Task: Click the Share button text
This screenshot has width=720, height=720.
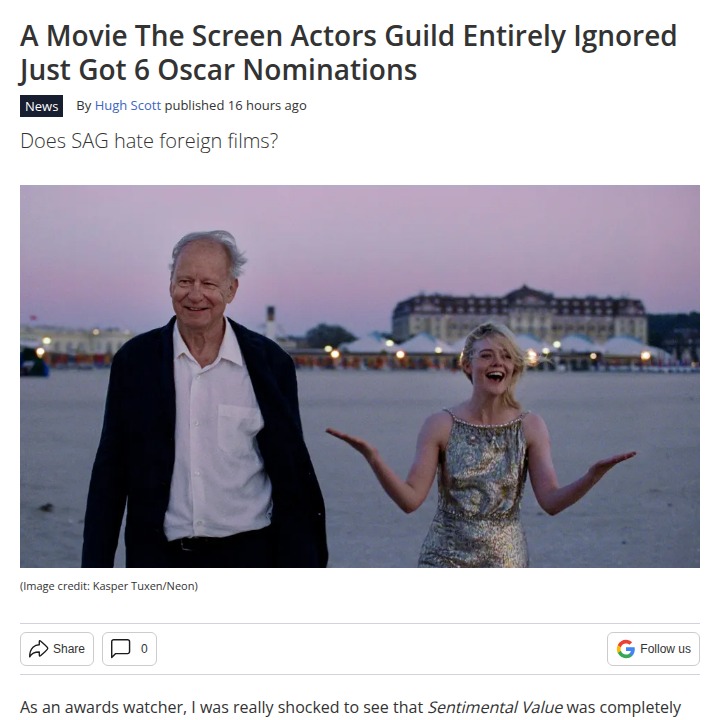Action: click(x=69, y=649)
